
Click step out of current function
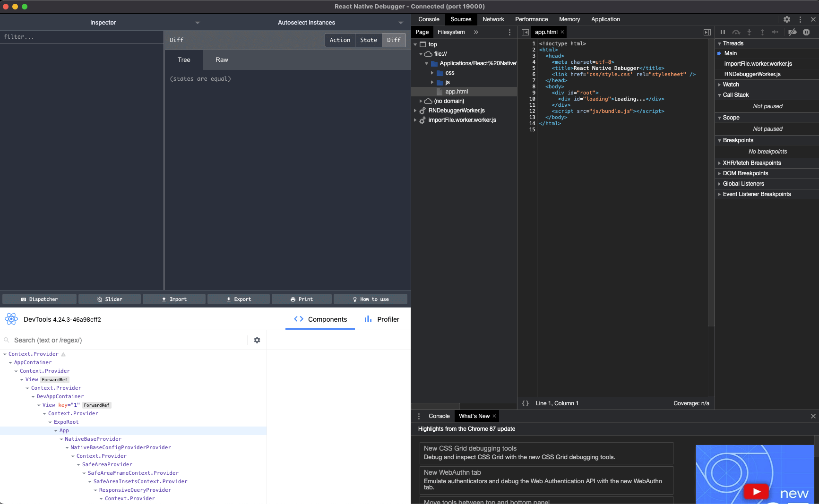[x=762, y=32]
